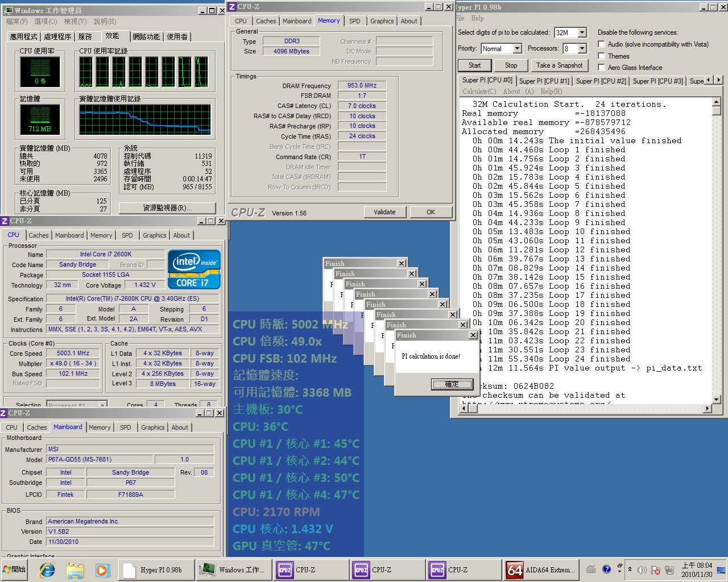Image resolution: width=728 pixels, height=582 pixels.
Task: Click the right arrow of Hyper PI horizontal scrollbar
Action: coord(708,408)
